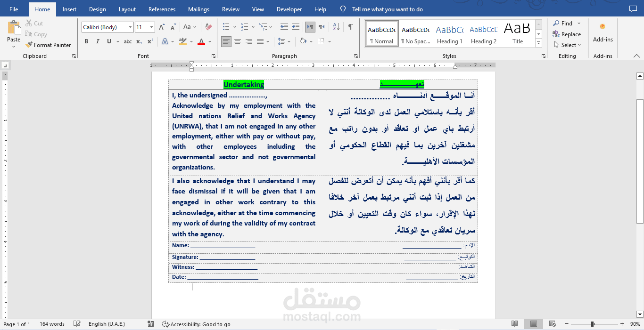This screenshot has width=644, height=330.
Task: Open Text Effects glowing A icon
Action: [x=165, y=41]
